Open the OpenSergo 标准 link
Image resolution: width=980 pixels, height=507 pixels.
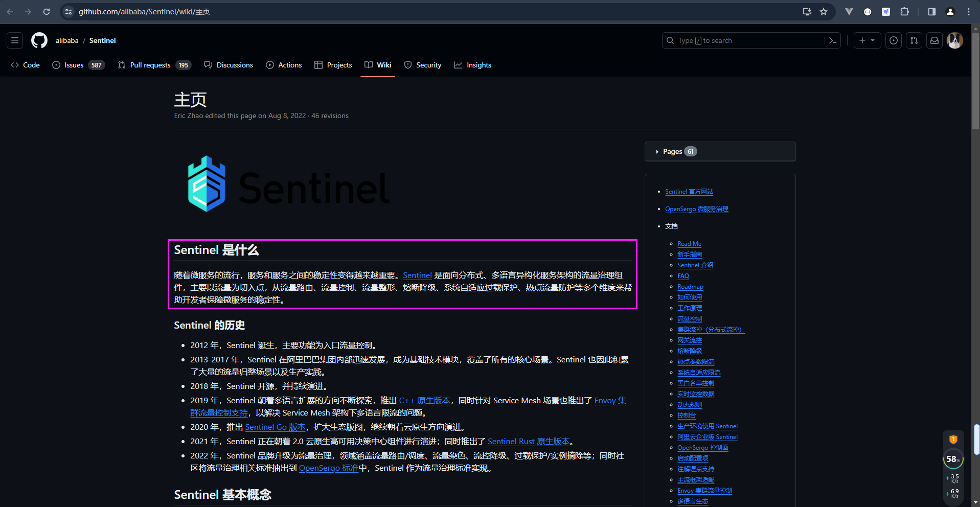[x=329, y=468]
